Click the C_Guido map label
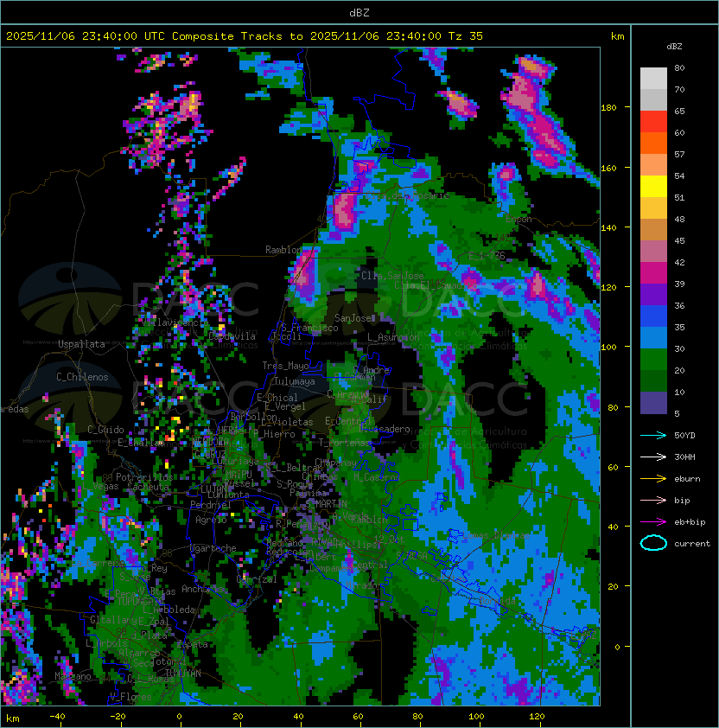 105,430
